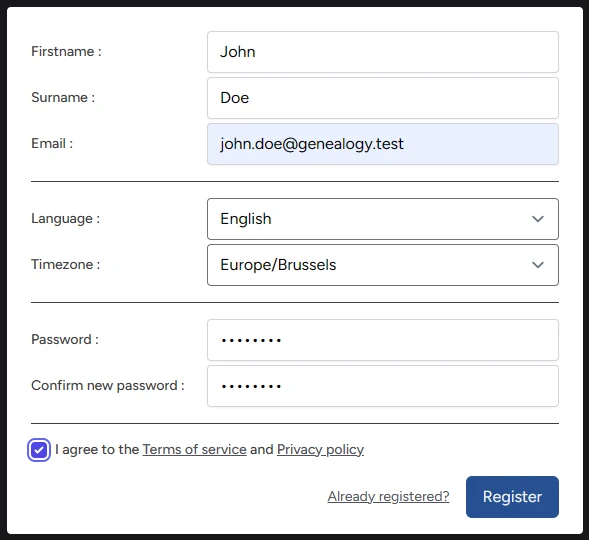Screen dimensions: 589x540
Task: Open the Terms of service link
Action: click(x=194, y=449)
